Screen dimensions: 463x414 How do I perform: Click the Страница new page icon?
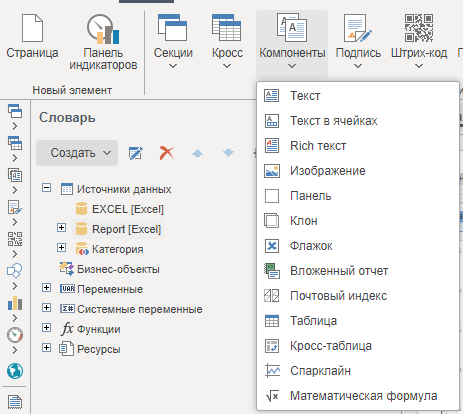click(x=32, y=28)
